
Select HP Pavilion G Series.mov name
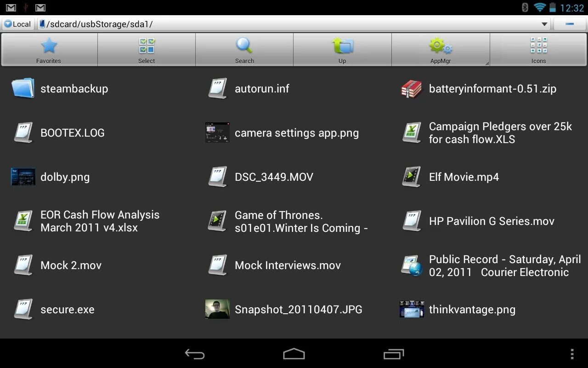(x=492, y=221)
